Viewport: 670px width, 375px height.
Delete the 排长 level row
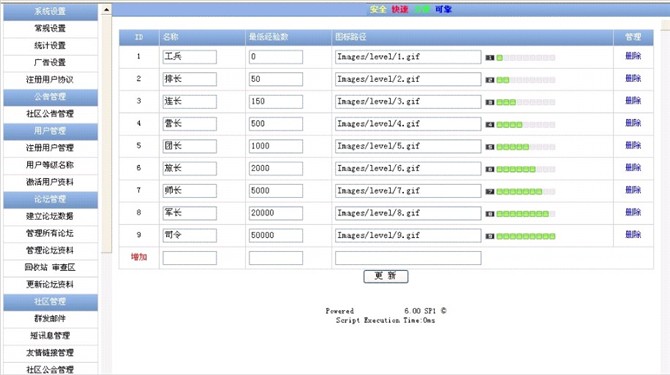coord(633,78)
